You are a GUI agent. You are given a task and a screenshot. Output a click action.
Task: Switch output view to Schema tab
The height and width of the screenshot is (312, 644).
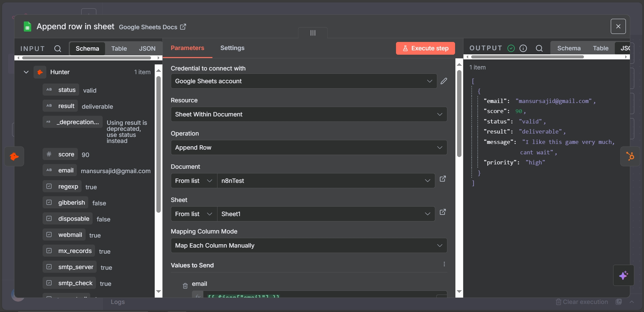[x=569, y=48]
